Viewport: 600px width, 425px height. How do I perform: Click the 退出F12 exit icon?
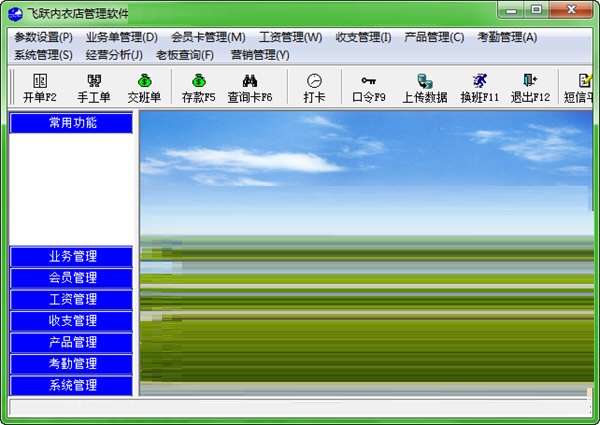(x=530, y=88)
